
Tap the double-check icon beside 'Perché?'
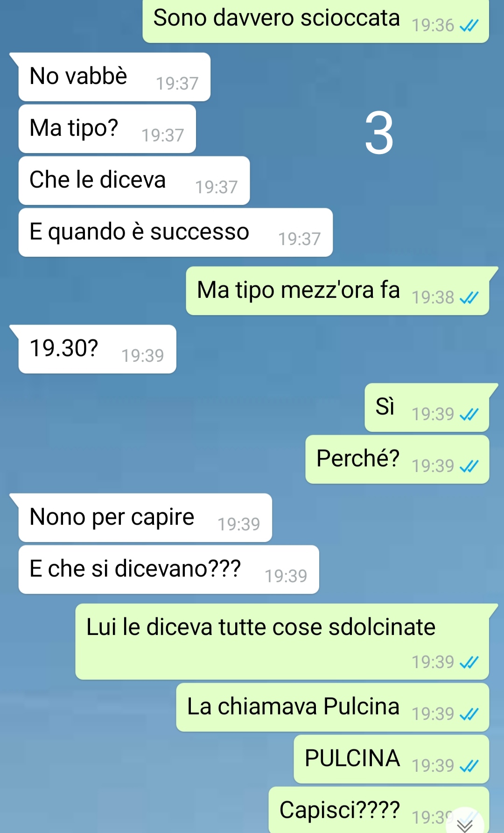[x=469, y=466]
